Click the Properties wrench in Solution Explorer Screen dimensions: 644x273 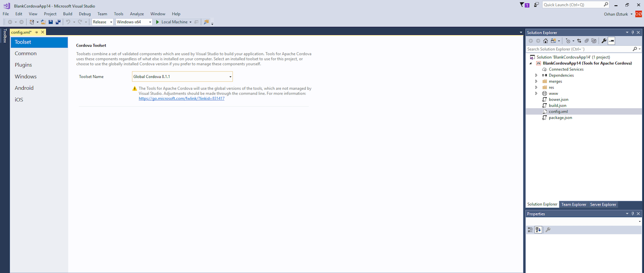(x=604, y=41)
